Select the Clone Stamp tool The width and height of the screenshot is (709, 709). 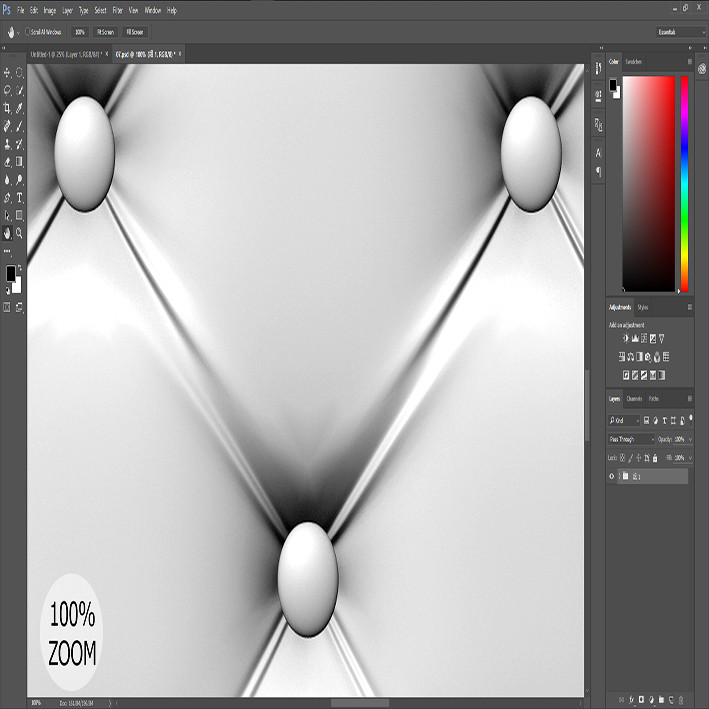click(x=7, y=144)
